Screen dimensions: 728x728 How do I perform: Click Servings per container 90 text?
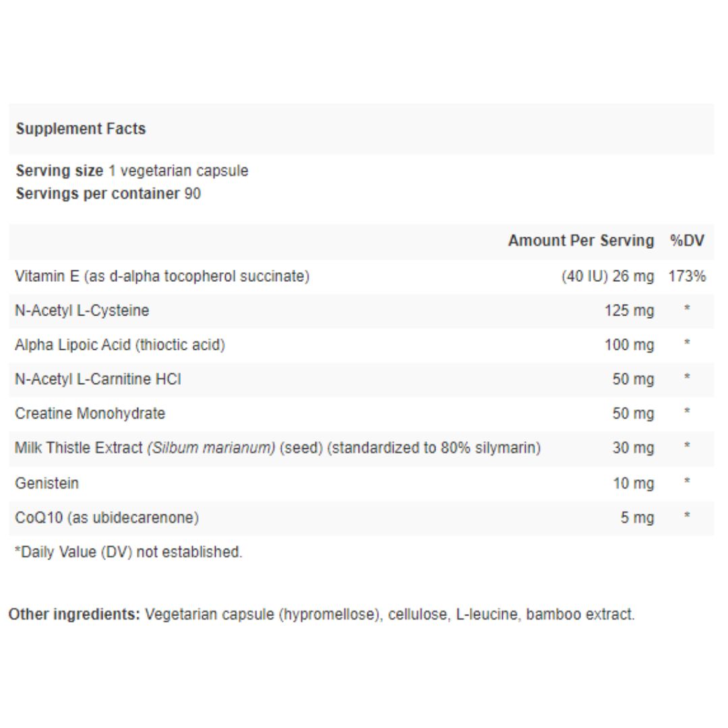(108, 193)
